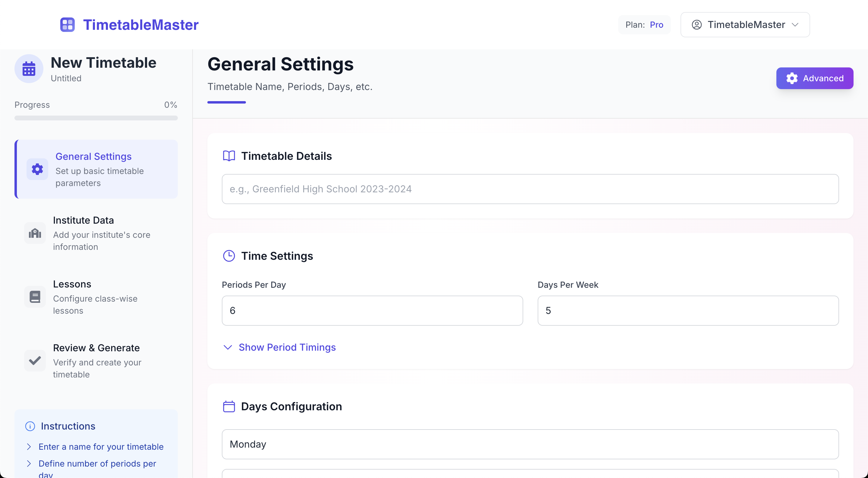Click the Advanced button
This screenshot has width=868, height=478.
coord(814,78)
